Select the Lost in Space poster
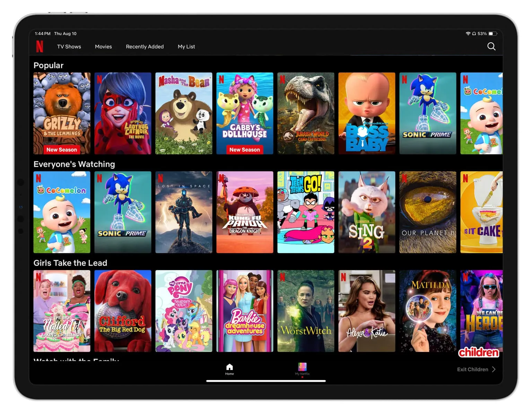The height and width of the screenshot is (414, 532). (x=184, y=212)
